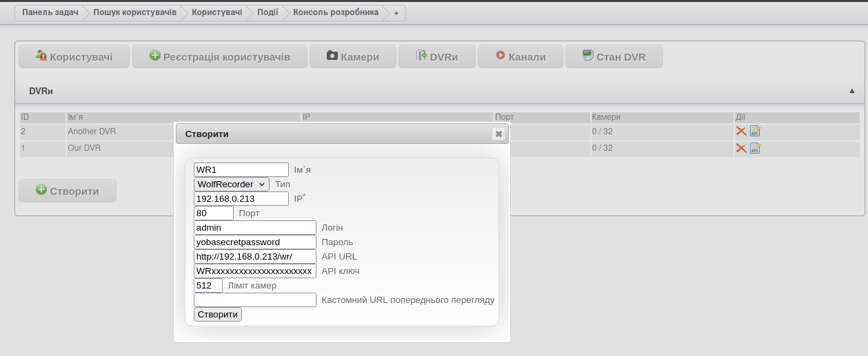The height and width of the screenshot is (356, 868).
Task: Switch to Панель задач tab
Action: (50, 13)
